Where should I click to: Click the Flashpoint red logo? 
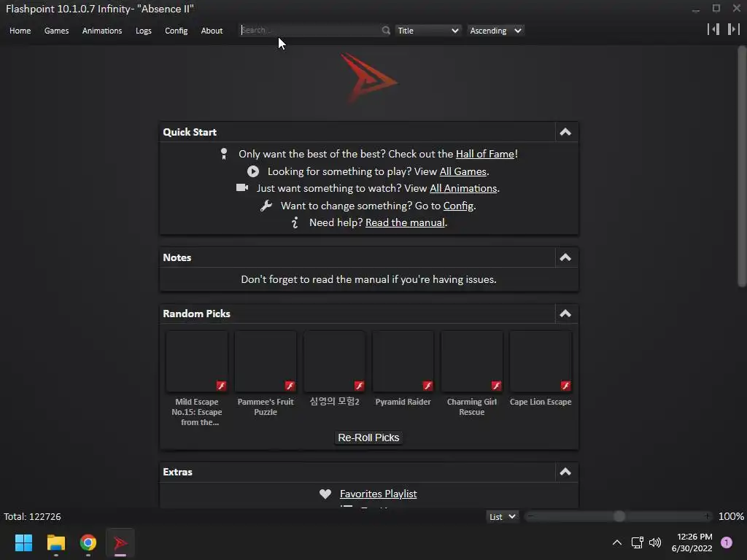pyautogui.click(x=368, y=78)
